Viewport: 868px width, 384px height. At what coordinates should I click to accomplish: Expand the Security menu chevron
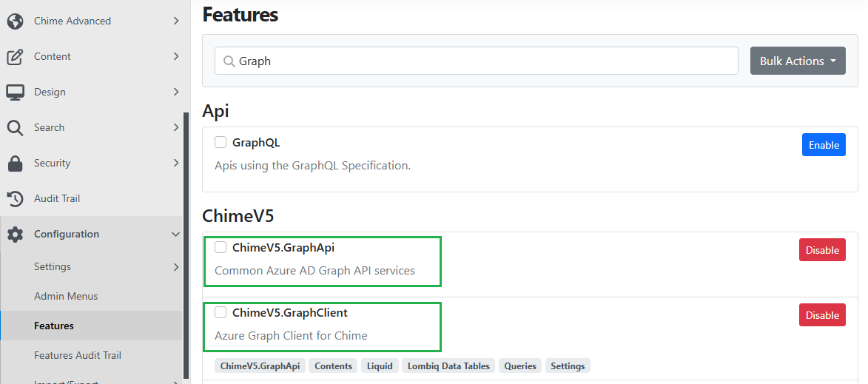176,163
